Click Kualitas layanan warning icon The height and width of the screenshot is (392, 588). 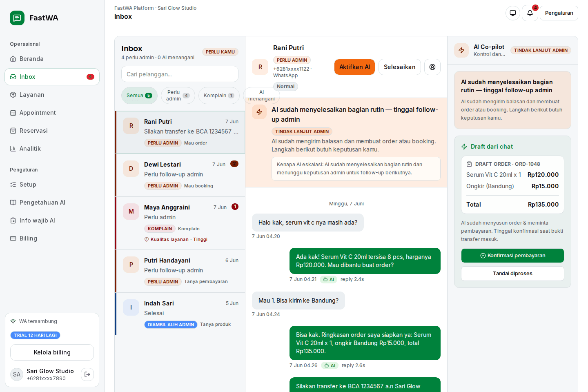[x=147, y=239]
